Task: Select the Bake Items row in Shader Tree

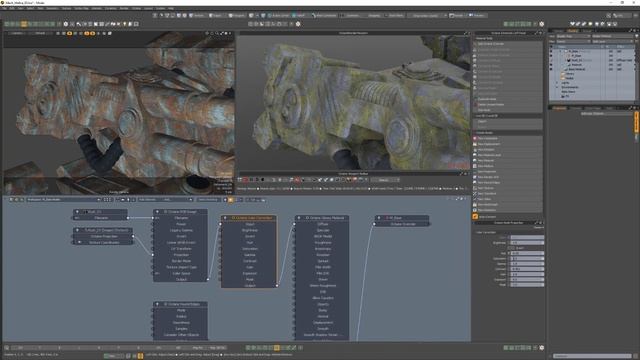Action: coord(568,92)
